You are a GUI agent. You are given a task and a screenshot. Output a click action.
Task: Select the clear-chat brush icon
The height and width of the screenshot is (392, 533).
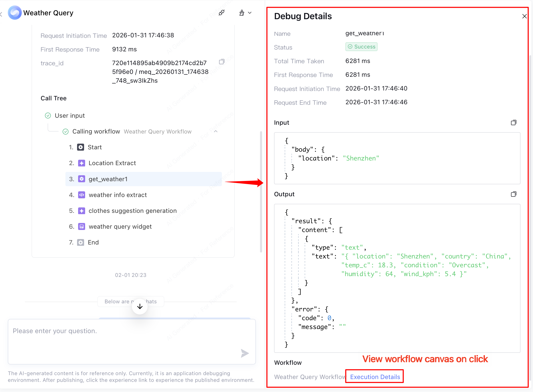tap(242, 12)
